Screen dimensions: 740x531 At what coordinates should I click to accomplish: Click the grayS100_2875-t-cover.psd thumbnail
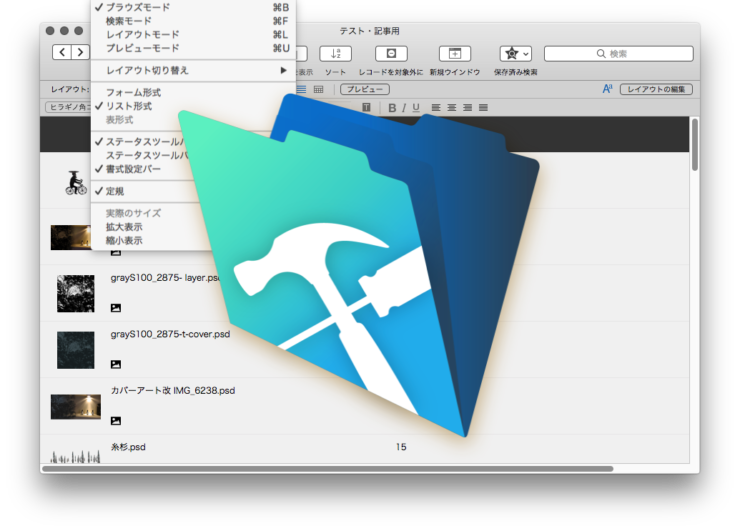click(76, 350)
